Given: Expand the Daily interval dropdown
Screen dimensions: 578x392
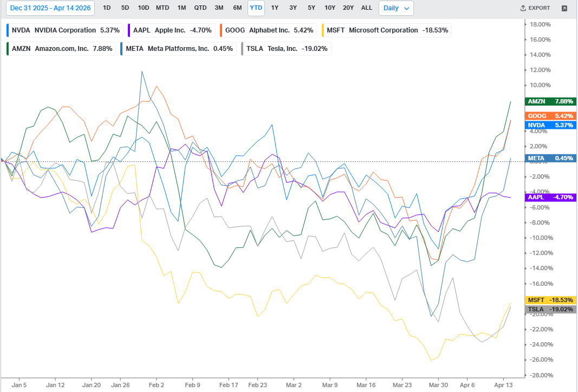Looking at the screenshot, I should tap(396, 8).
